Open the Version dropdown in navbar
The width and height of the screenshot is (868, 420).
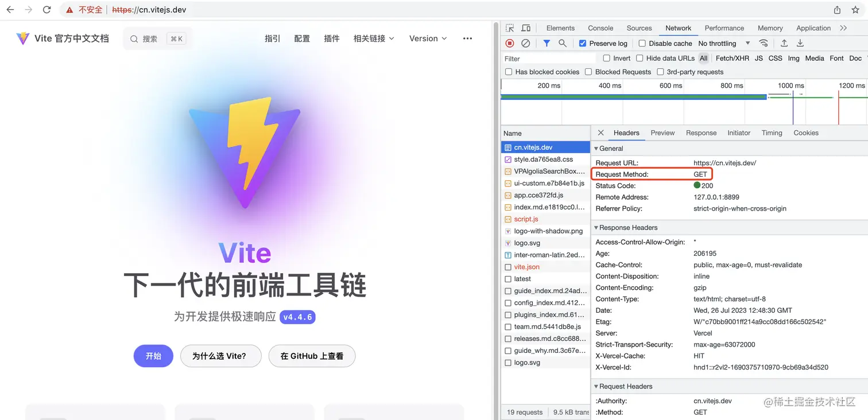pos(428,38)
